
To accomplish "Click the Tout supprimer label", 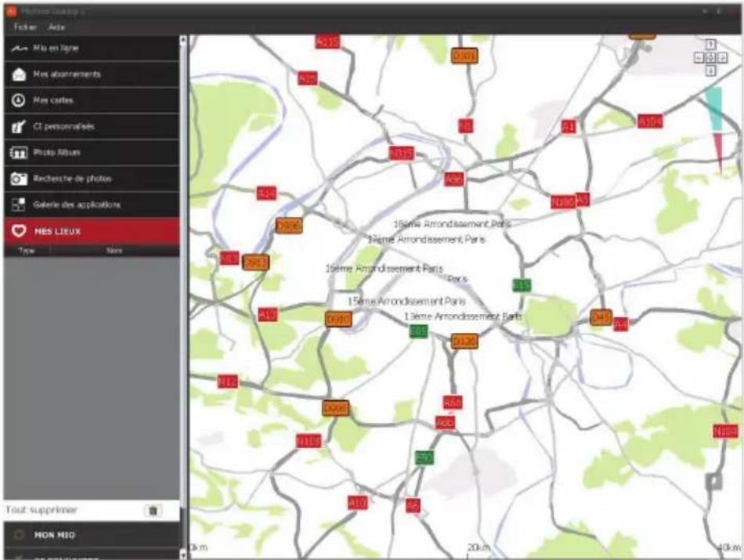I will (42, 510).
